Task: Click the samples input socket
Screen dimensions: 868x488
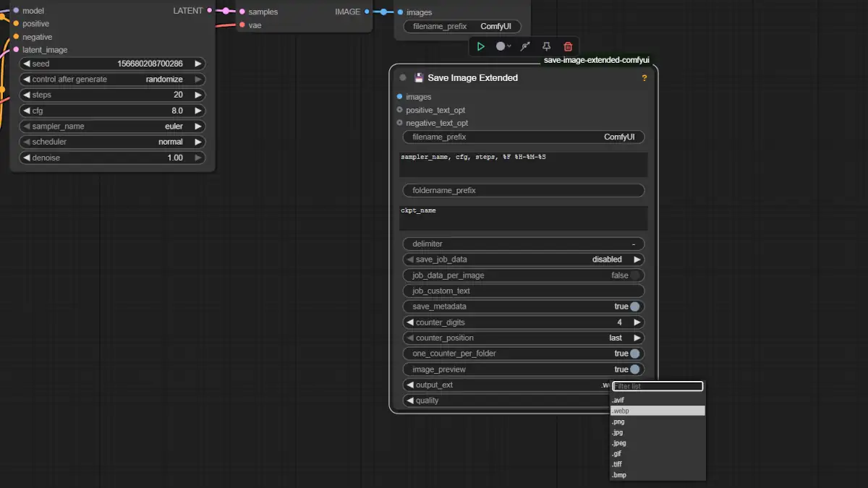Action: pos(242,12)
